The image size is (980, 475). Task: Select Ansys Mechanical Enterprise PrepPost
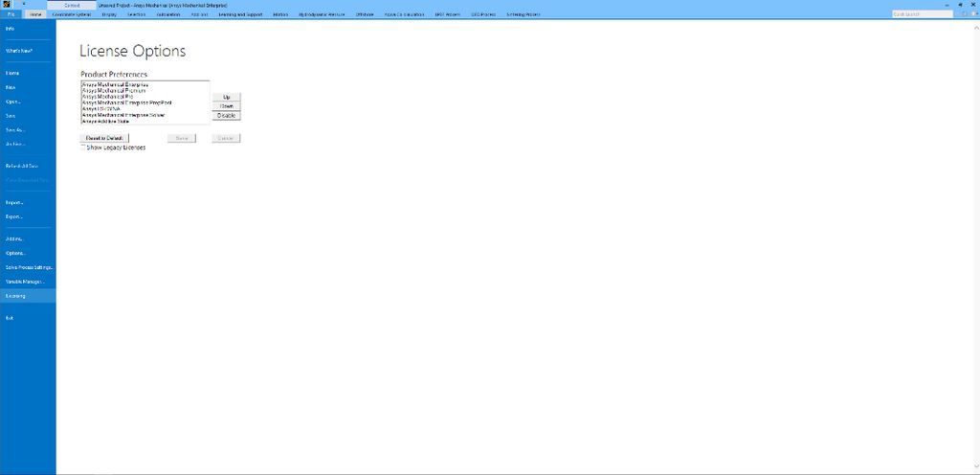click(127, 102)
